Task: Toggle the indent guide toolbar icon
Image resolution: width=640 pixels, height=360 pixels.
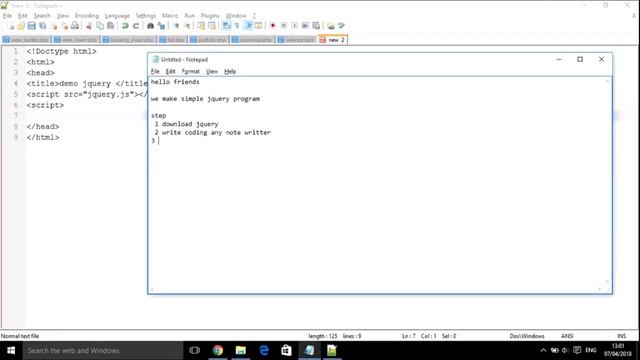Action: click(x=248, y=26)
